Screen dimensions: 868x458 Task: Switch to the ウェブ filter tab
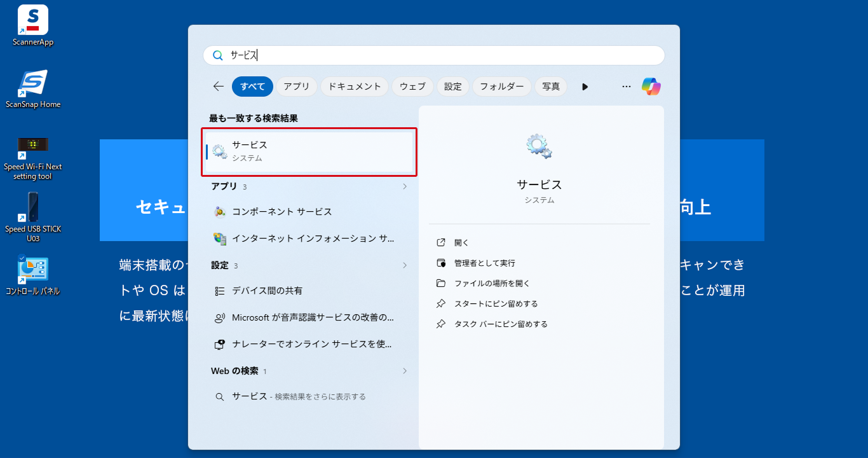pos(412,87)
